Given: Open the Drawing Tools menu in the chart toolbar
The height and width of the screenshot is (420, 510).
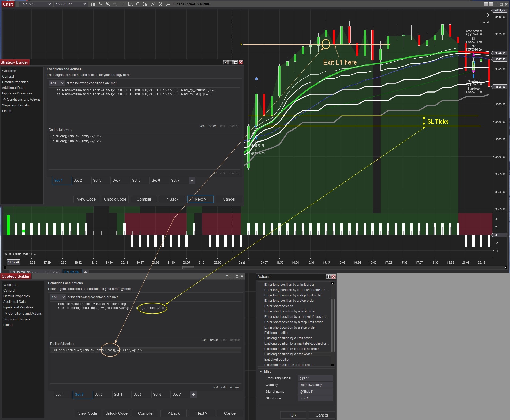Looking at the screenshot, I should click(x=101, y=4).
